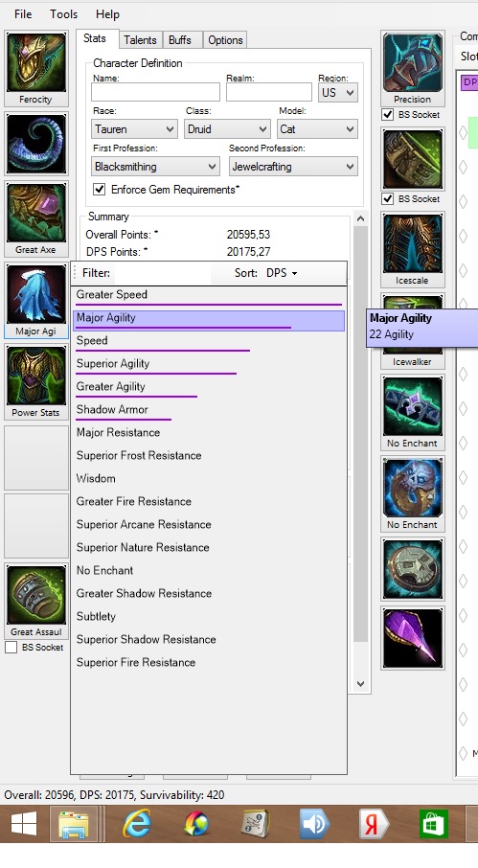Open the File menu
Viewport: 478px width, 868px height.
(x=23, y=14)
